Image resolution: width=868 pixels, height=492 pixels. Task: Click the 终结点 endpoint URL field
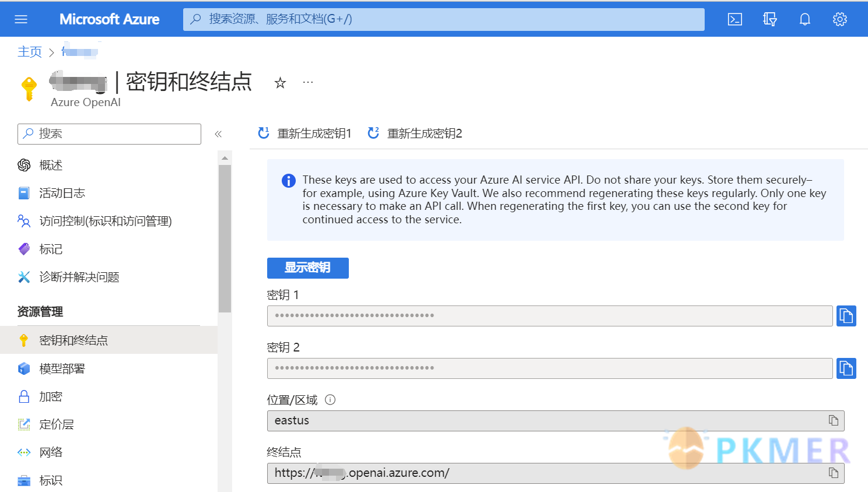coord(555,473)
